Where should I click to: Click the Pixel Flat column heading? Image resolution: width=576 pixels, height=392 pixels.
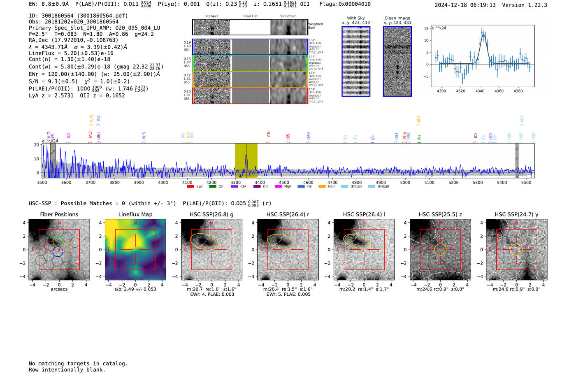250,16
